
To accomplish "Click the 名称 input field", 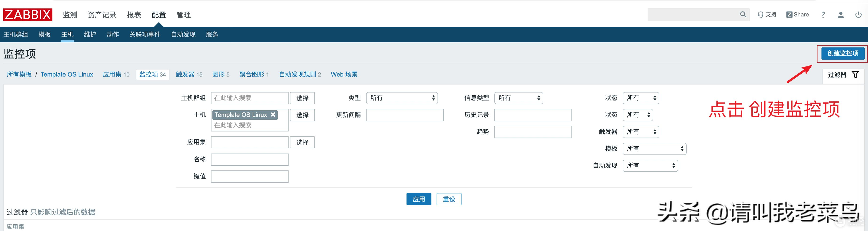I will click(x=249, y=160).
